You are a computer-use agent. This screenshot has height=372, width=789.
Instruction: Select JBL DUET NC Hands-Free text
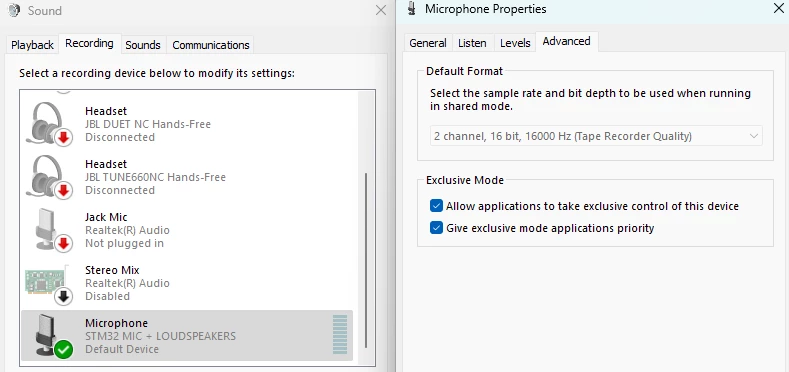(x=148, y=124)
